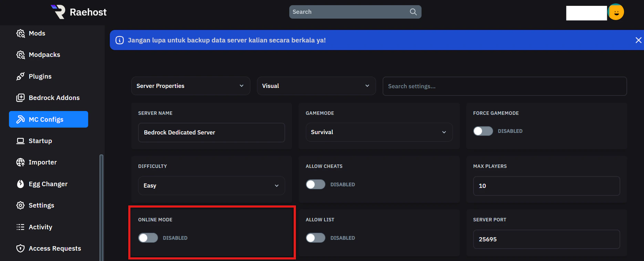Click the Access Requests shield icon
The width and height of the screenshot is (644, 261).
(x=21, y=249)
